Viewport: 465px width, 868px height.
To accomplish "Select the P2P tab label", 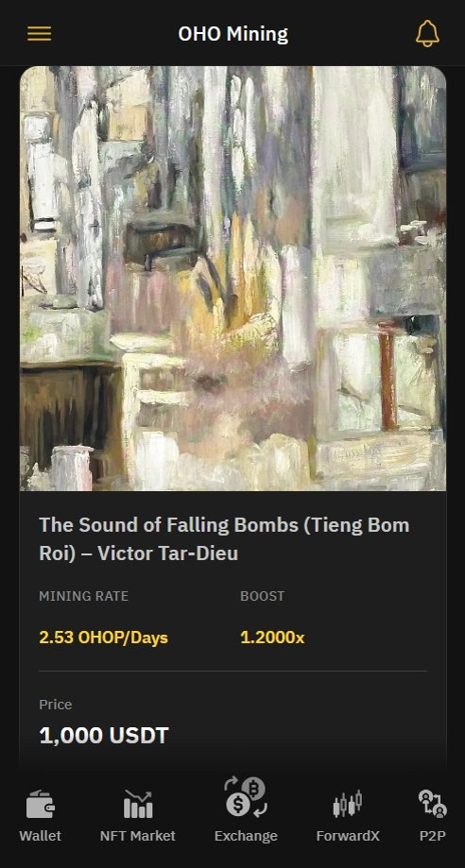I will point(432,836).
